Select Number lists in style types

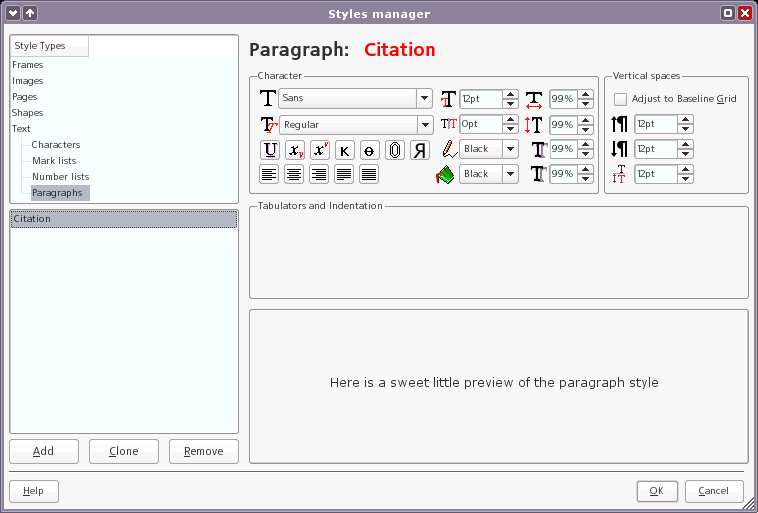tap(60, 177)
